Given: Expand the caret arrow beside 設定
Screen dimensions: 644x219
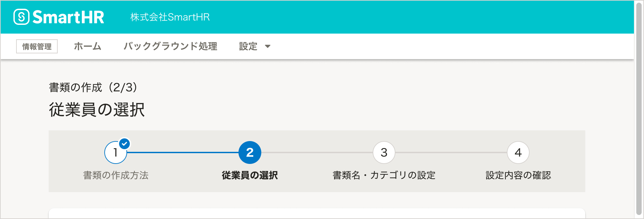Looking at the screenshot, I should pos(268,46).
